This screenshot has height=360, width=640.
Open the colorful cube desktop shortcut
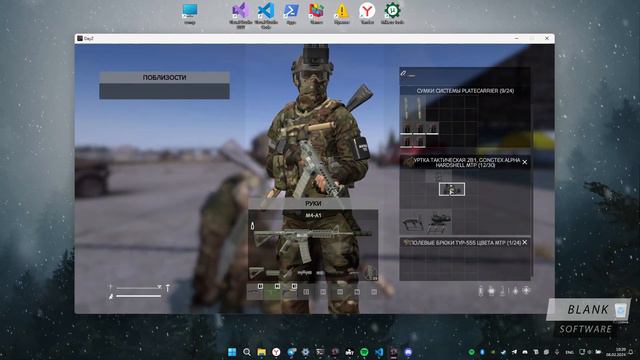[x=316, y=12]
